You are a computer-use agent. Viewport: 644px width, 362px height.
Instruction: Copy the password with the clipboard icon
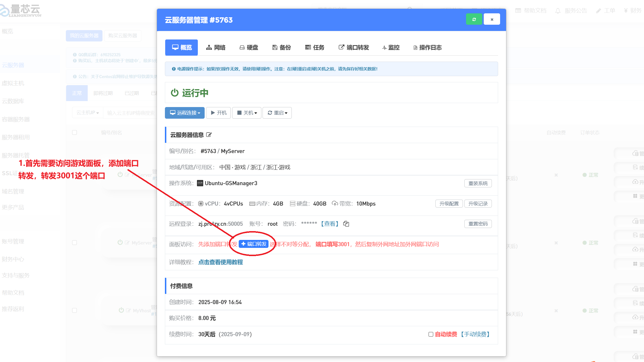[x=346, y=224]
